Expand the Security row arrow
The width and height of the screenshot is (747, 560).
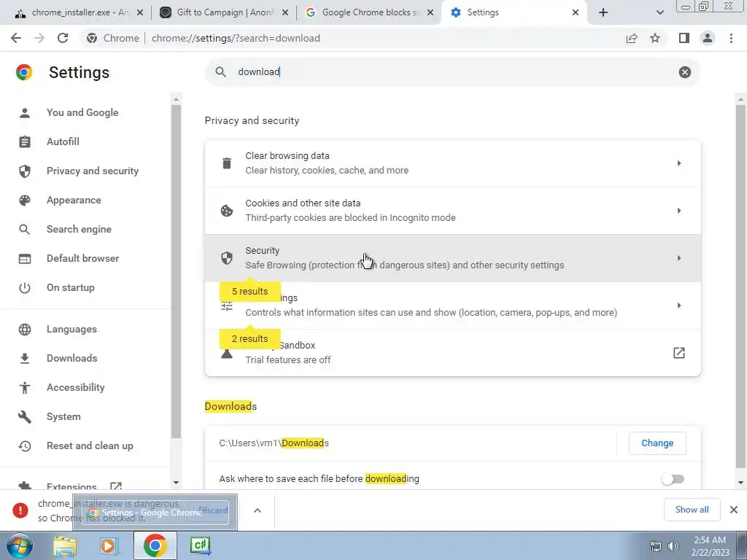click(x=679, y=258)
